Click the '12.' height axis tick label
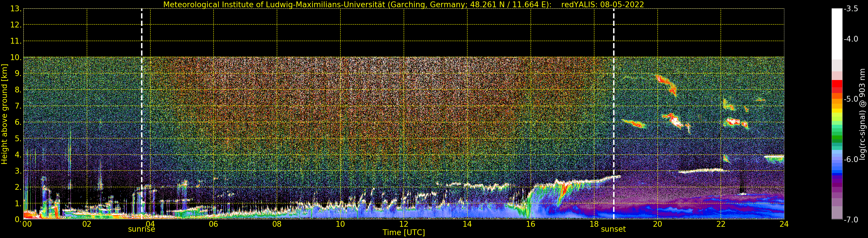The image size is (868, 238). click(16, 25)
